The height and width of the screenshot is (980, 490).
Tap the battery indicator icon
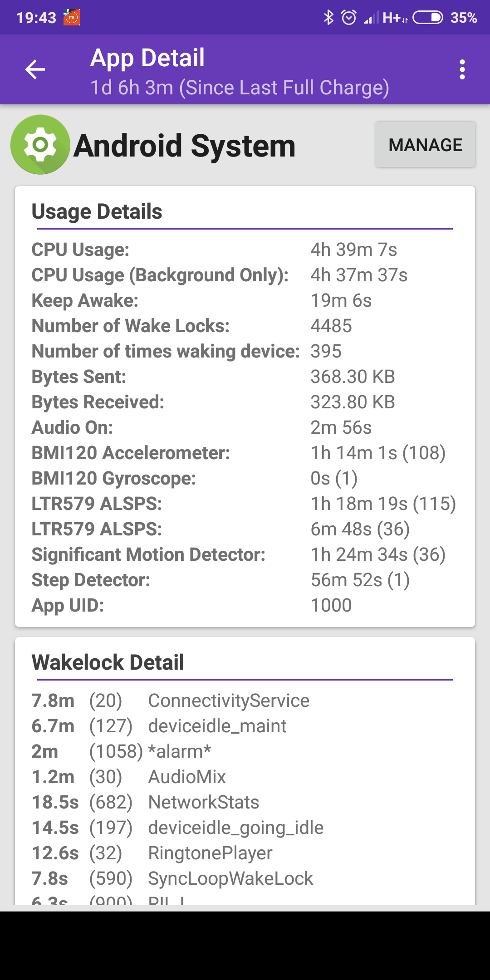427,18
